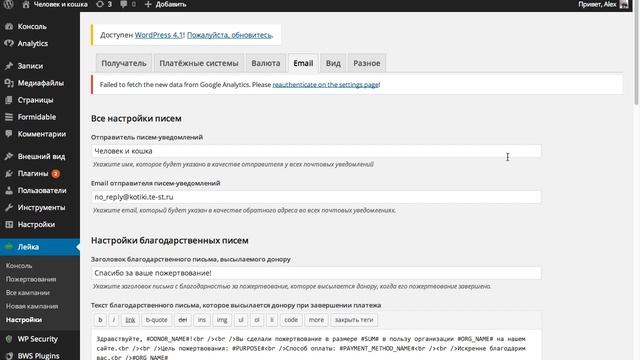Viewport: 640px width, 360px height.
Task: Click the ins quicktag button
Action: pyautogui.click(x=202, y=320)
